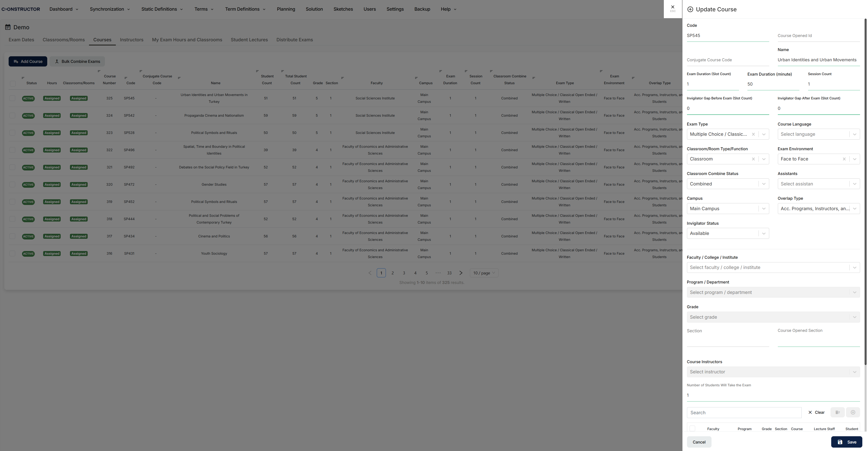Click the filter icon above Total Student Count
Screen dimensions: 868x451
(283, 71)
